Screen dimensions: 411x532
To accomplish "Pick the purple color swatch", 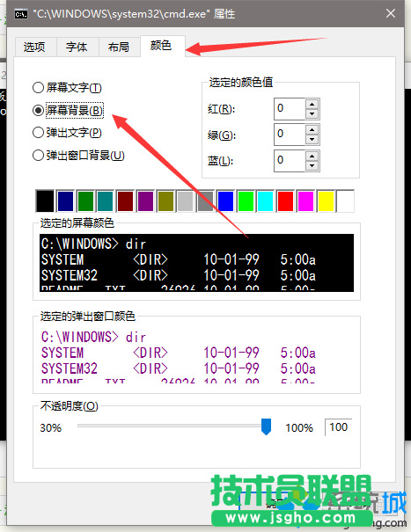I will click(x=145, y=201).
